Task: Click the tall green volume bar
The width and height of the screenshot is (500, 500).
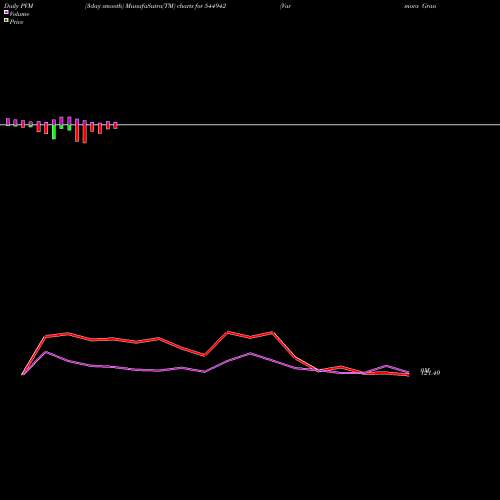Action: click(54, 132)
